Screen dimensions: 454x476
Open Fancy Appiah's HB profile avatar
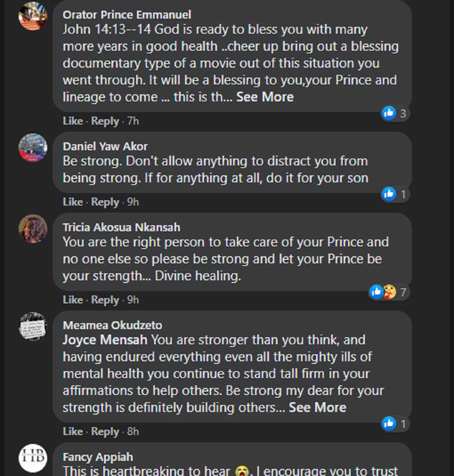pyautogui.click(x=33, y=458)
